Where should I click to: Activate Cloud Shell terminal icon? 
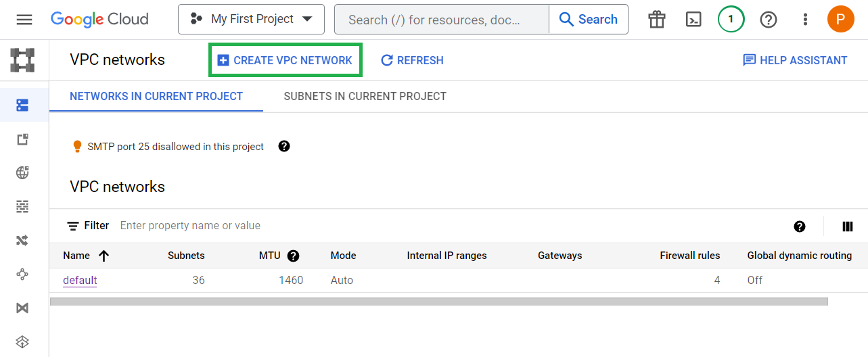pyautogui.click(x=693, y=20)
